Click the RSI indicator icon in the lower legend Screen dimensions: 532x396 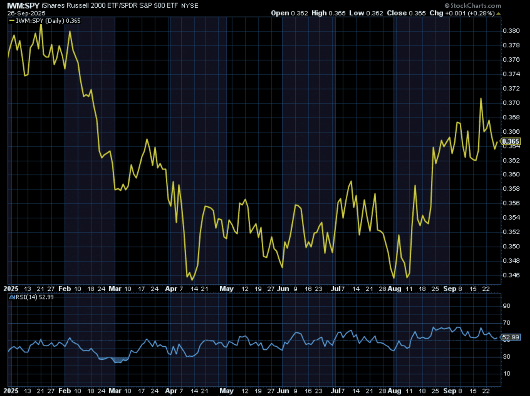point(12,297)
